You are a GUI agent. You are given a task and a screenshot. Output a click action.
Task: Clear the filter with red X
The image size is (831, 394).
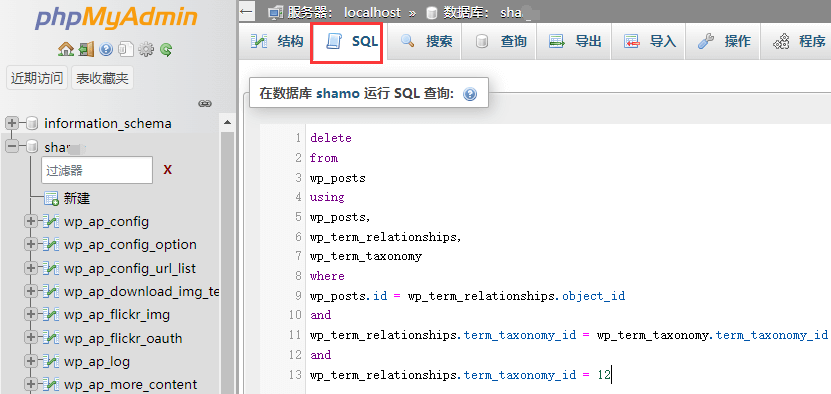pos(167,170)
